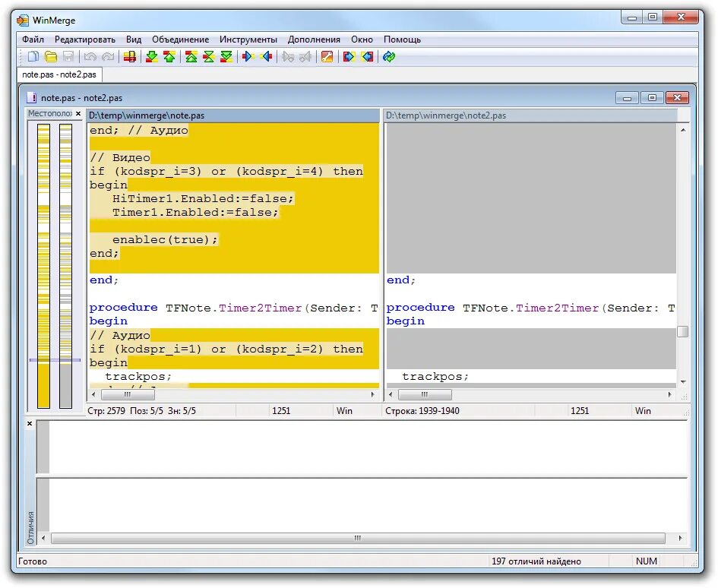
Task: Click line 'enablec(true);' in left pane
Action: coord(166,239)
